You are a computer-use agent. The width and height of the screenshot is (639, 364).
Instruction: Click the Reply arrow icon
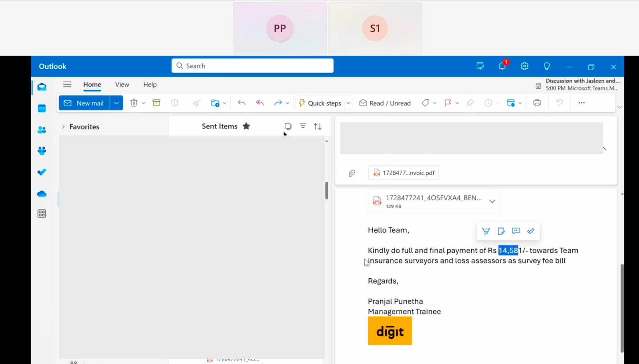pos(241,103)
